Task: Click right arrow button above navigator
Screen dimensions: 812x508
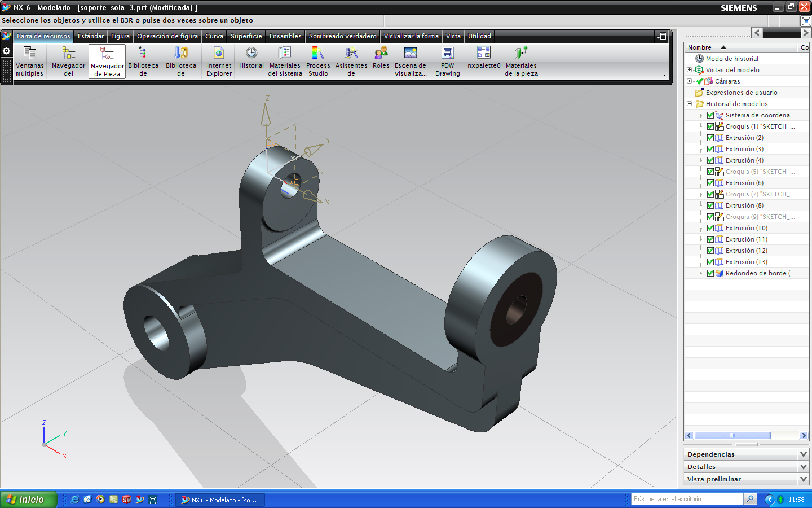Action: (806, 33)
